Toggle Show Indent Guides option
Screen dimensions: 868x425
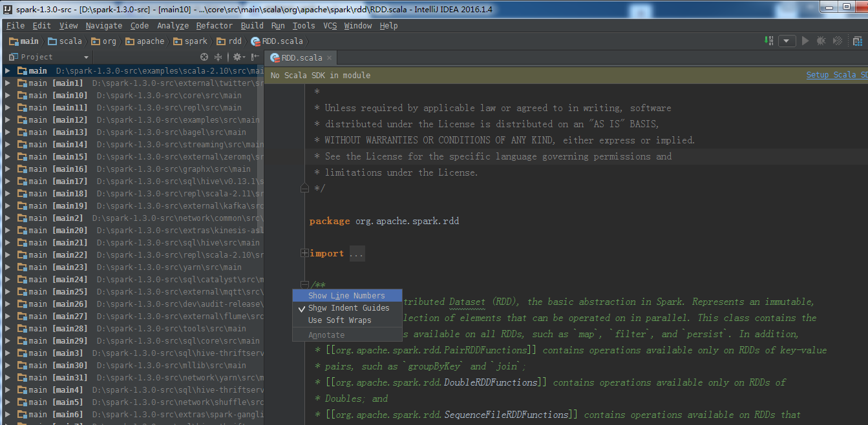tap(347, 308)
